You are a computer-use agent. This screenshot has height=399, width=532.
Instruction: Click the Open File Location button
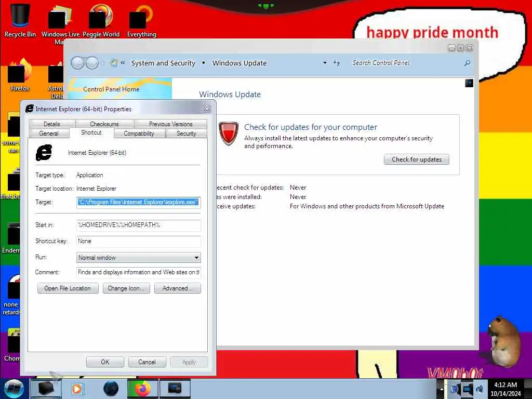[x=68, y=288]
